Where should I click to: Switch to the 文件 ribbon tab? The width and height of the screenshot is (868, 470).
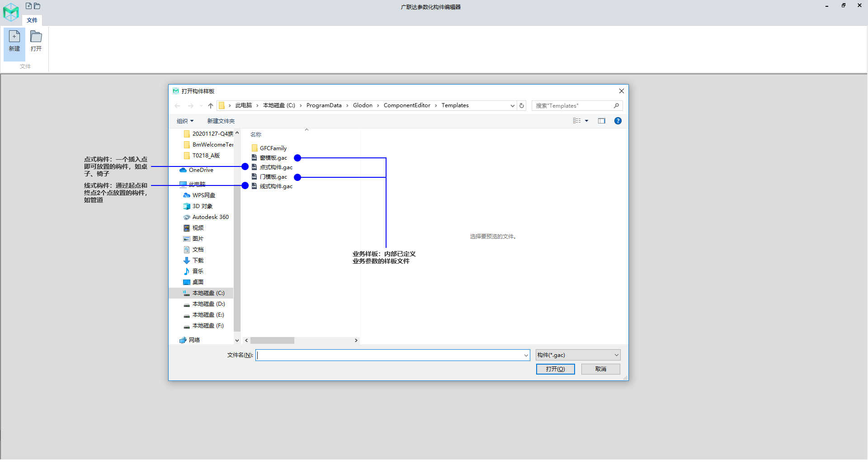point(32,20)
